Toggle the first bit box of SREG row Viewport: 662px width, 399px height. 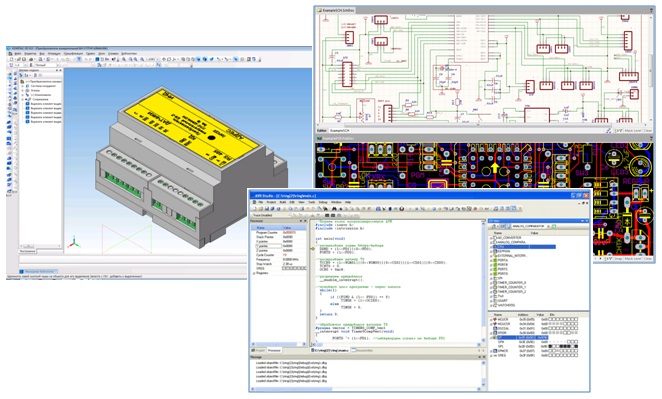[550, 355]
